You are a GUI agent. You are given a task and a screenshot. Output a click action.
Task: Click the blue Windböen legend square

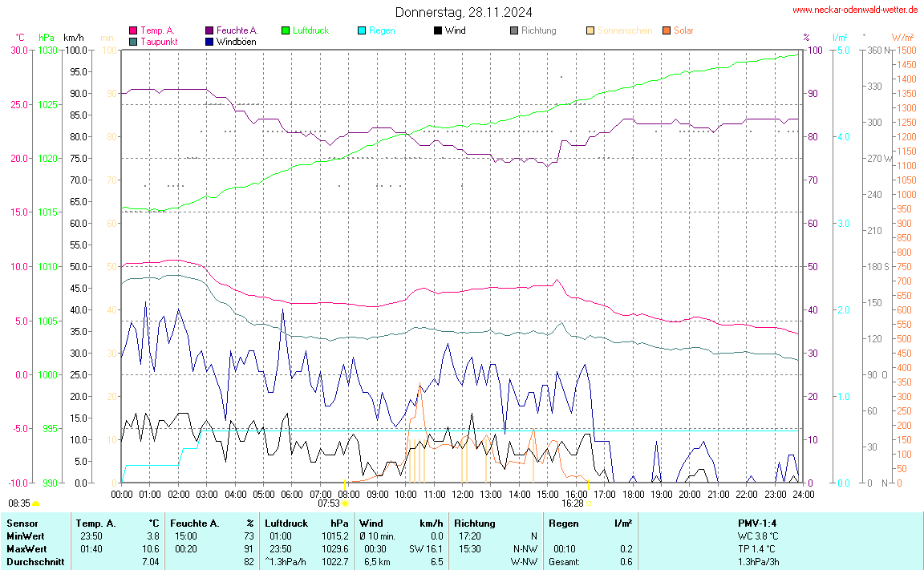point(210,41)
